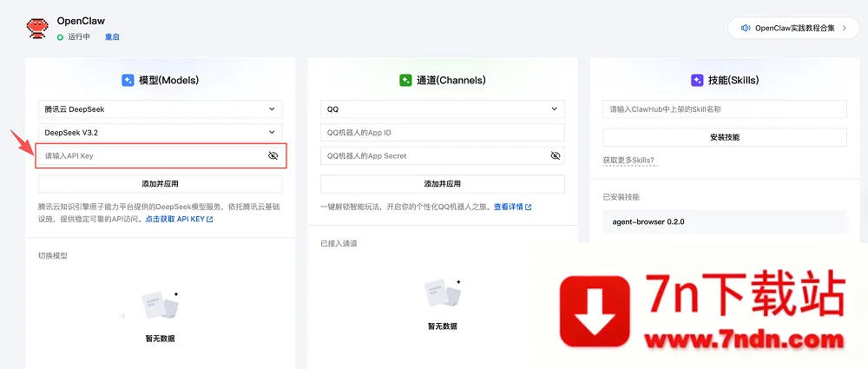Screen dimensions: 868x369
Task: Toggle API Key visibility eye icon
Action: [273, 155]
